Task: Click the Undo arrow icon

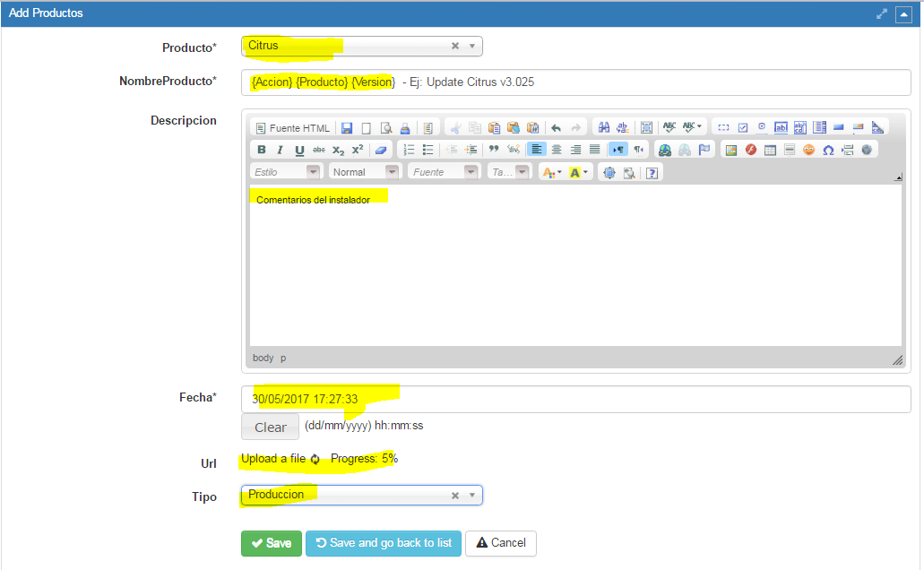Action: 556,128
